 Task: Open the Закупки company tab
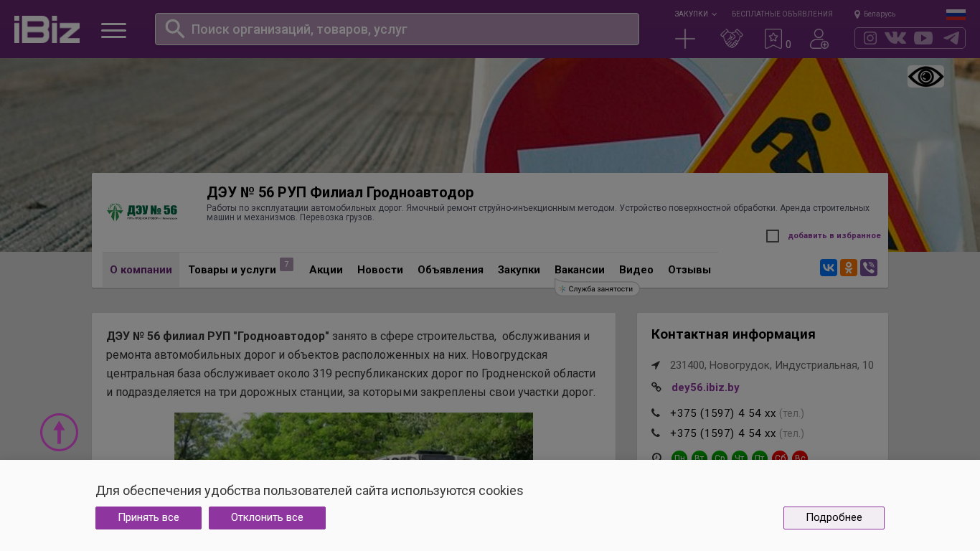coord(519,270)
